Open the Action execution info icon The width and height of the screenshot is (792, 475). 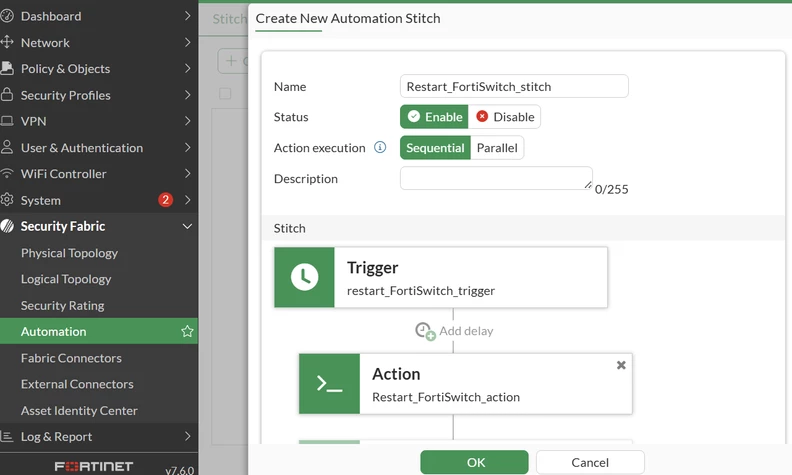point(380,147)
